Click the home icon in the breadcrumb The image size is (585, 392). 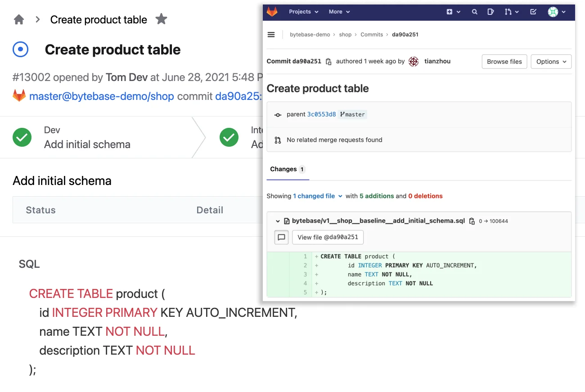[19, 19]
